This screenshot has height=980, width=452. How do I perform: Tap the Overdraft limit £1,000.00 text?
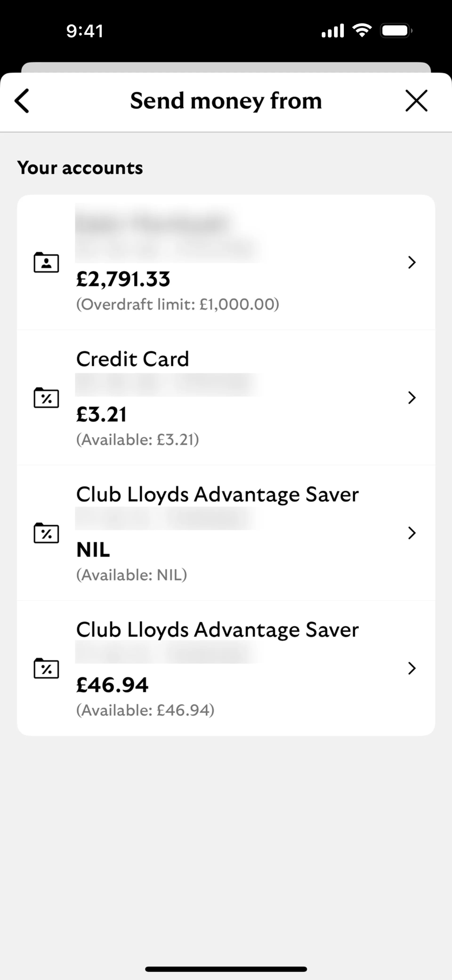(x=178, y=304)
